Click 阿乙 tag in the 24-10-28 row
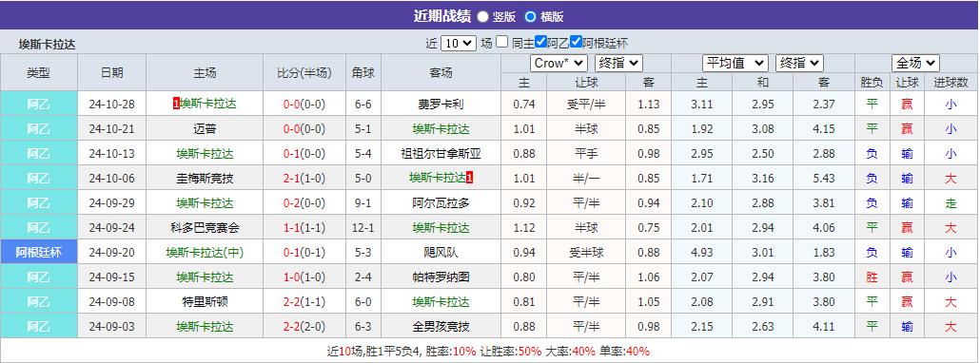The height and width of the screenshot is (363, 980). [x=39, y=105]
